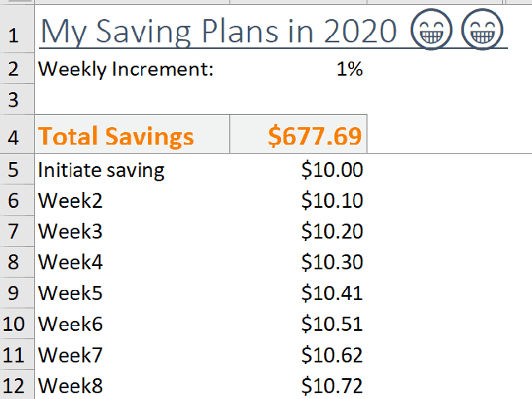Click the 'Weekly Increment:' label cell
The image size is (532, 399).
click(x=126, y=70)
